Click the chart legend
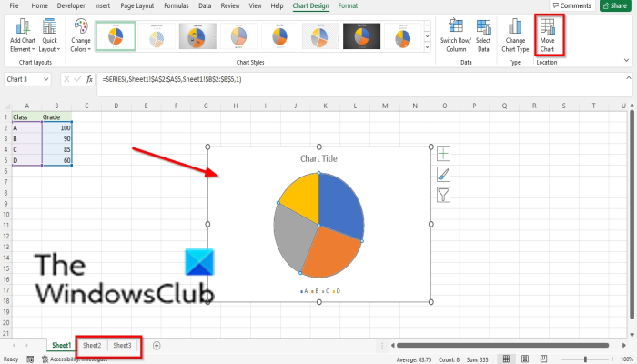Viewport: 637px width, 364px height. point(320,291)
